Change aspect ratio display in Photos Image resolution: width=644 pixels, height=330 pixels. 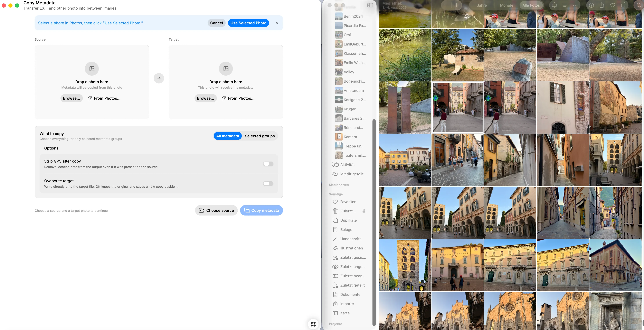click(x=554, y=5)
